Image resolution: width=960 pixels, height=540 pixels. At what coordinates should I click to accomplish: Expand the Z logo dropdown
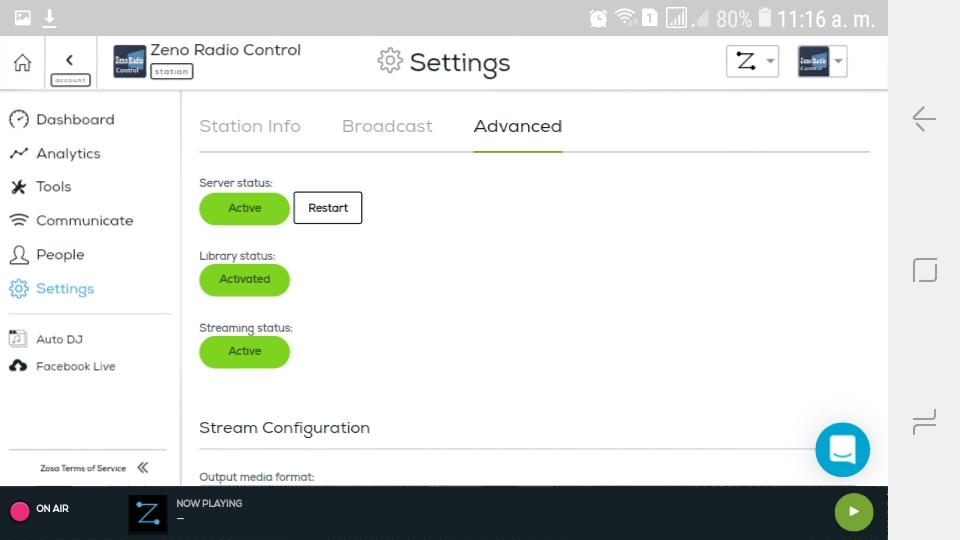(x=752, y=61)
